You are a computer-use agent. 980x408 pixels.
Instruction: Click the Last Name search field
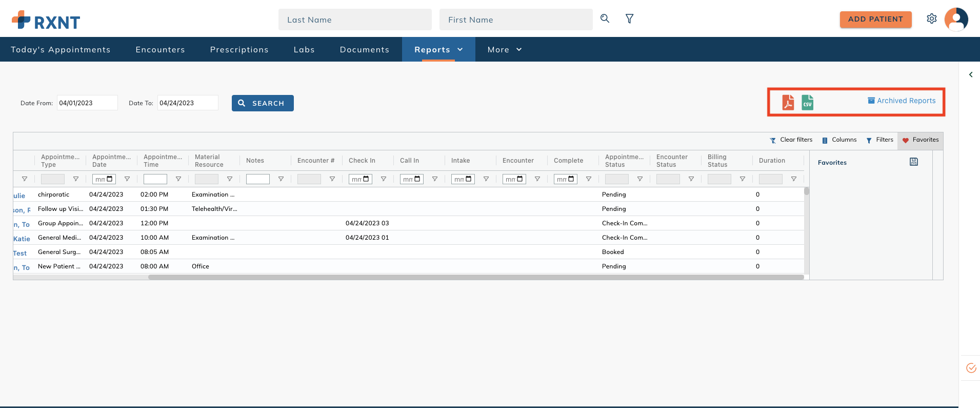pos(355,20)
